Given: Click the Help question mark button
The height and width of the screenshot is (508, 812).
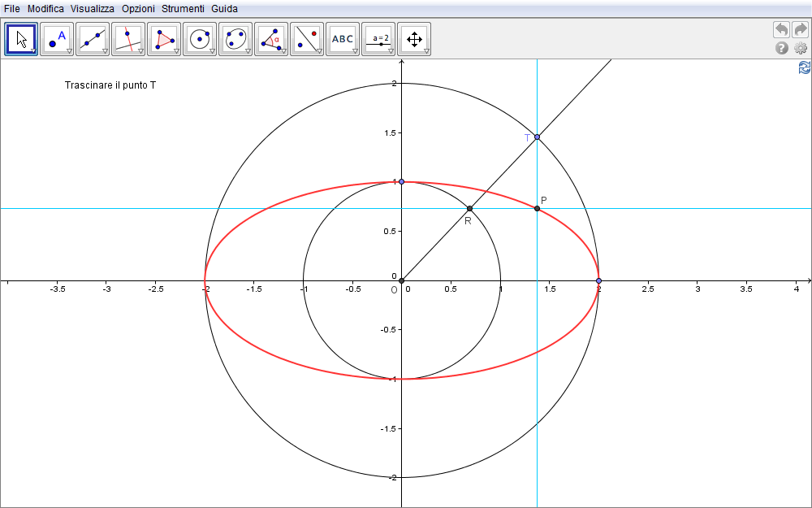Looking at the screenshot, I should click(x=782, y=49).
